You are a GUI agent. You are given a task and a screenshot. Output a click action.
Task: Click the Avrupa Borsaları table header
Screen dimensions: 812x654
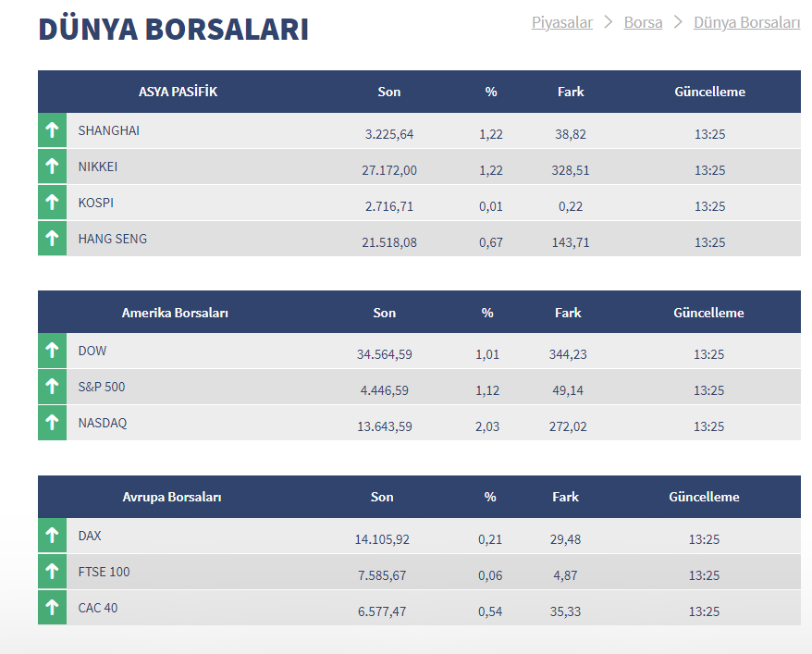(x=172, y=497)
